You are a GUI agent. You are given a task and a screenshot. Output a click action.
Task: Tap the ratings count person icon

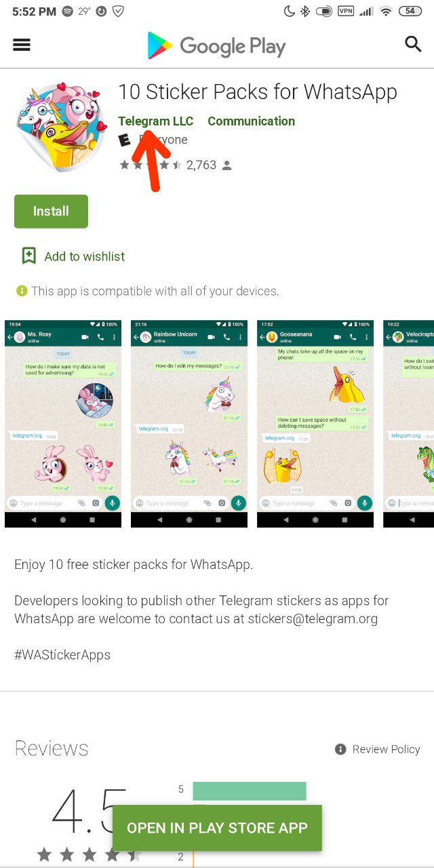[226, 165]
